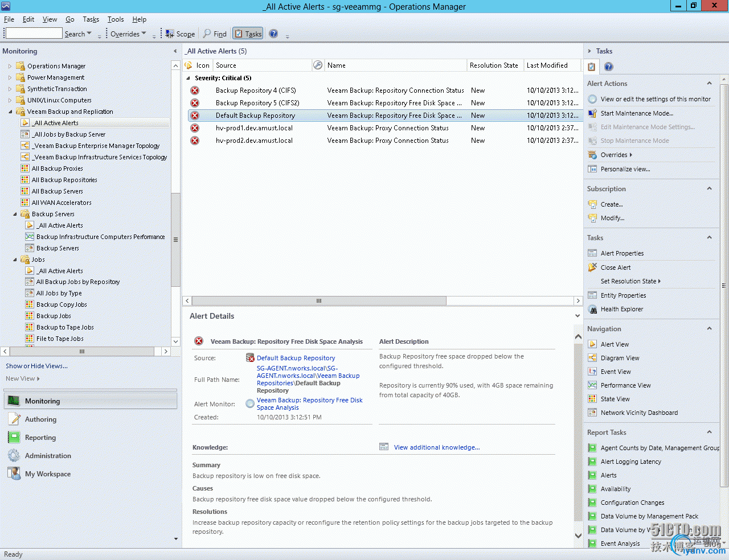
Task: Click the Start Maintenance Mode icon
Action: pyautogui.click(x=592, y=113)
